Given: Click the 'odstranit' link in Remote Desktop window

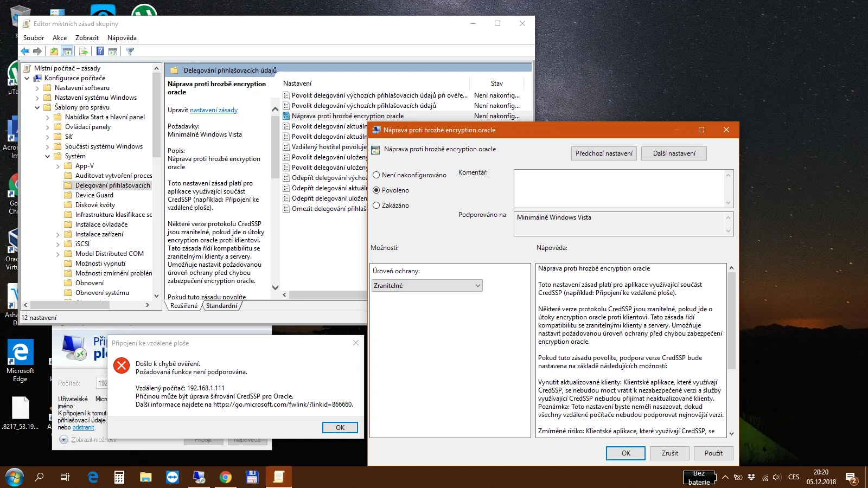Looking at the screenshot, I should [x=84, y=428].
